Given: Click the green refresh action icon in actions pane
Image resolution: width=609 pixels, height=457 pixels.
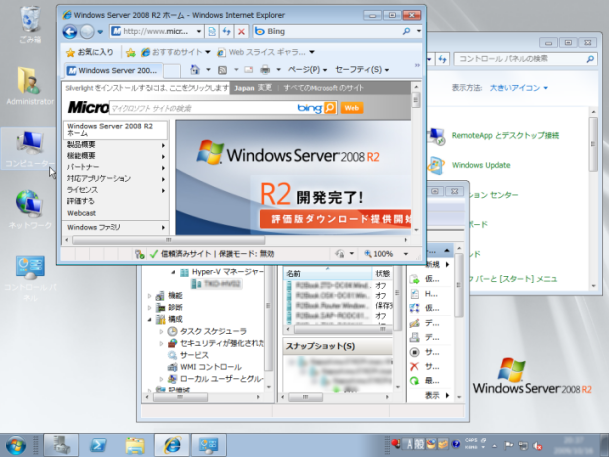Looking at the screenshot, I should [414, 381].
